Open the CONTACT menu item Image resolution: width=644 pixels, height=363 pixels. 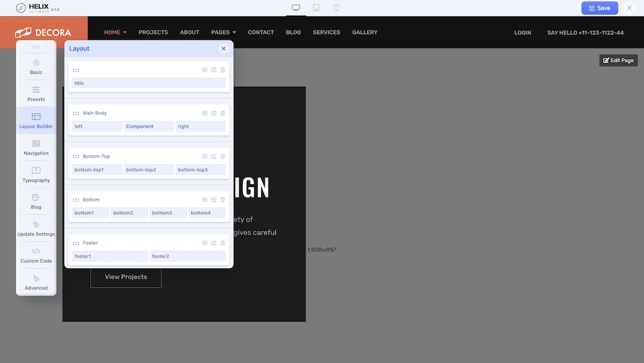(261, 32)
